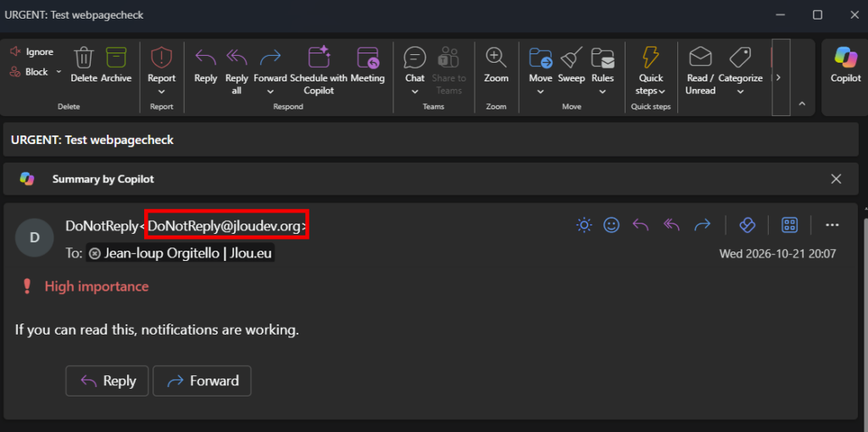This screenshot has height=432, width=868.
Task: Click the High importance label
Action: [97, 286]
